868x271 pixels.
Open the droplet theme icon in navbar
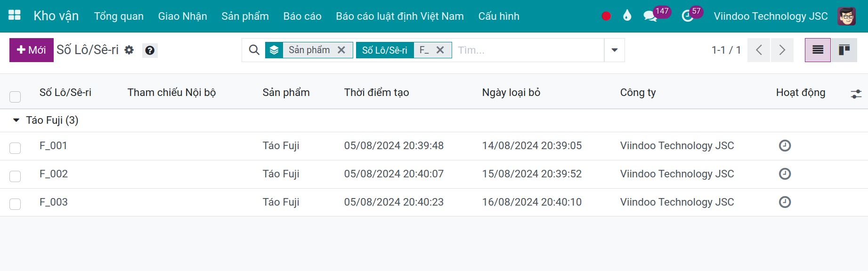[x=627, y=16]
